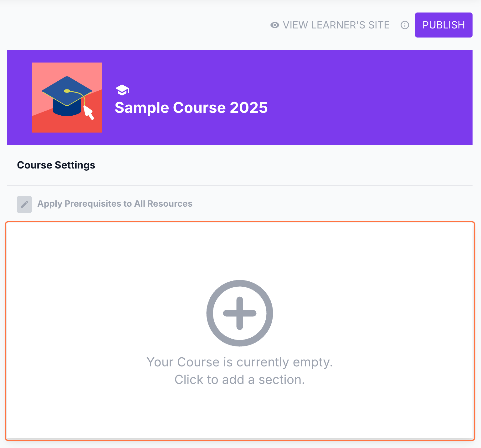The height and width of the screenshot is (448, 481).
Task: Click the info icon next to Publish
Action: pos(405,25)
